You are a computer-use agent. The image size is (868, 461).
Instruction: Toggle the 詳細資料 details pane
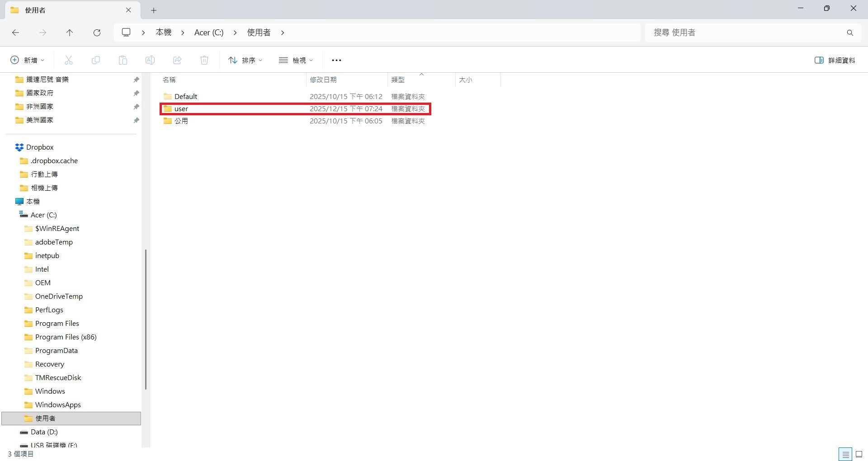pos(835,60)
